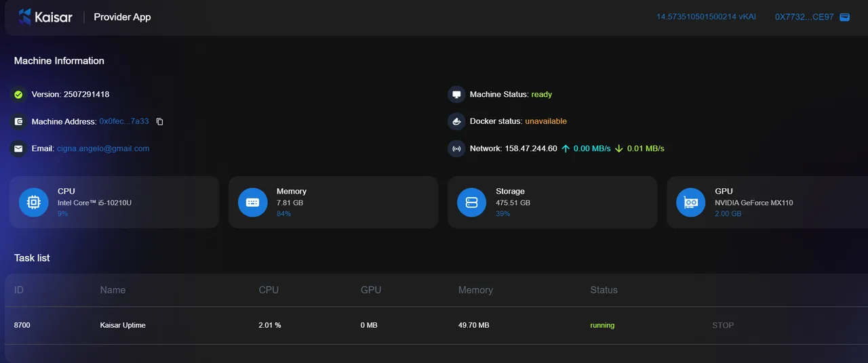Click the 9% CPU usage value
868x363 pixels.
pos(63,214)
